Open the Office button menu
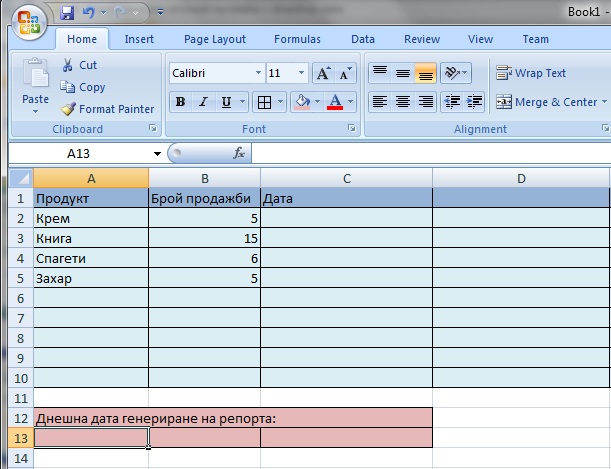The height and width of the screenshot is (469, 611). [x=30, y=22]
